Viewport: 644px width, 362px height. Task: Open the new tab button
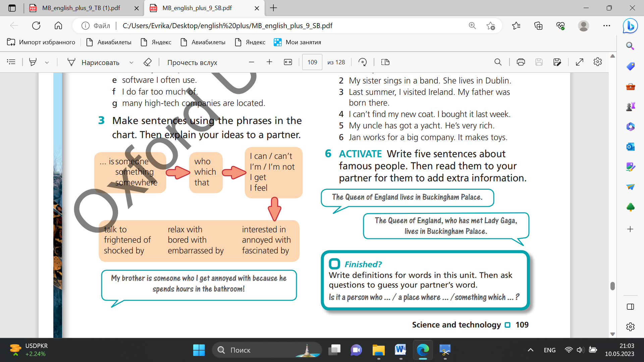(274, 8)
